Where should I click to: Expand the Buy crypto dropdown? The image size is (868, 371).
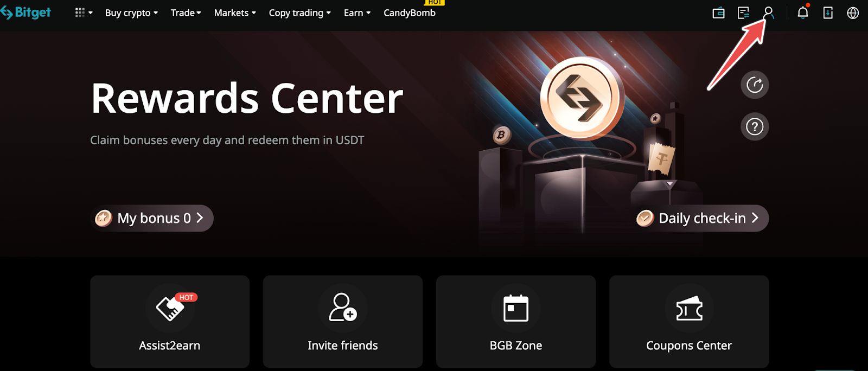131,12
